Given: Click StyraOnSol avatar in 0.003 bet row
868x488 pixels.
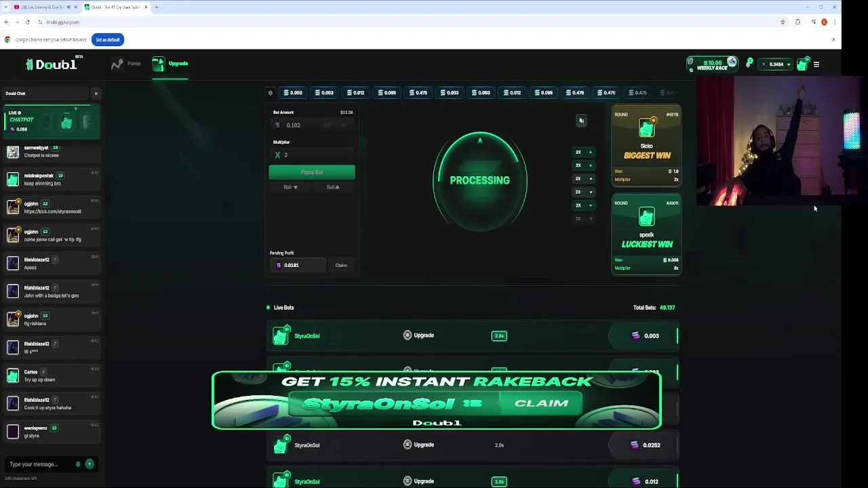Looking at the screenshot, I should pos(281,335).
